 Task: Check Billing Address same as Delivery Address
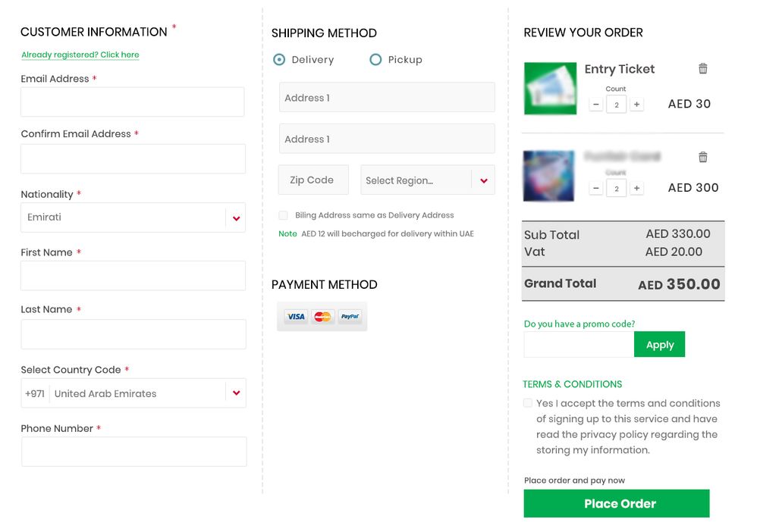coord(283,215)
